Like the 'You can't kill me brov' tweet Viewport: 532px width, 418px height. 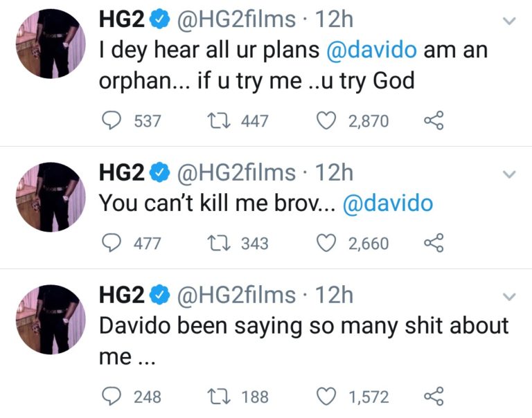pyautogui.click(x=326, y=244)
